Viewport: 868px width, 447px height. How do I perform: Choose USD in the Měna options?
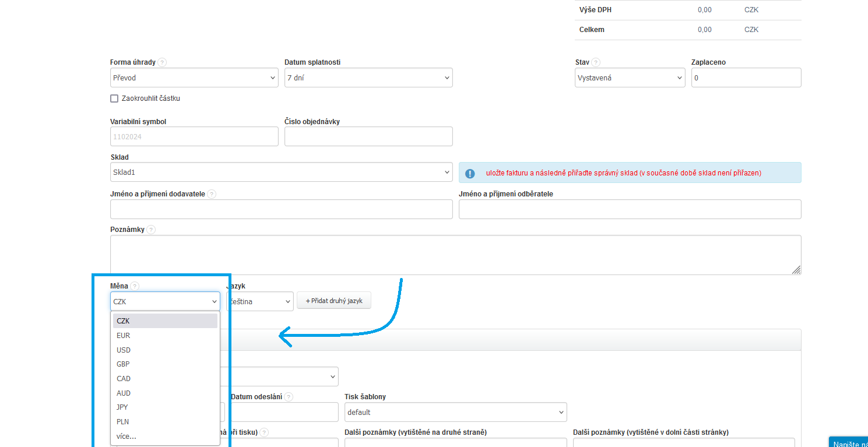click(124, 350)
